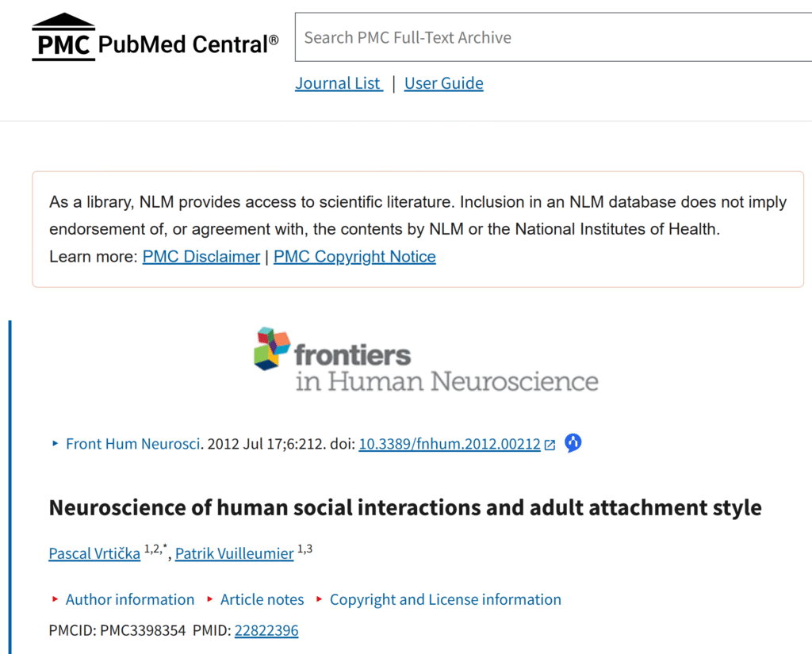Click the PMC PubMed Central logo
The image size is (812, 654).
(x=155, y=38)
